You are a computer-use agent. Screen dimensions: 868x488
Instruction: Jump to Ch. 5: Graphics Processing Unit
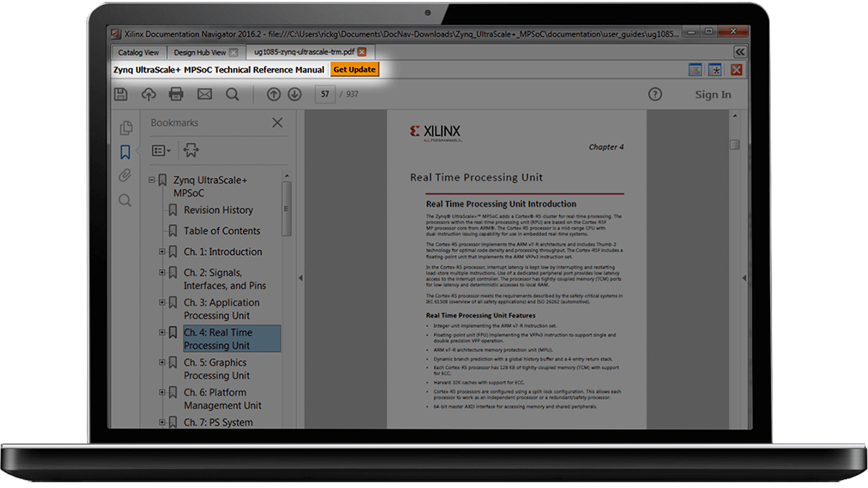pos(217,369)
